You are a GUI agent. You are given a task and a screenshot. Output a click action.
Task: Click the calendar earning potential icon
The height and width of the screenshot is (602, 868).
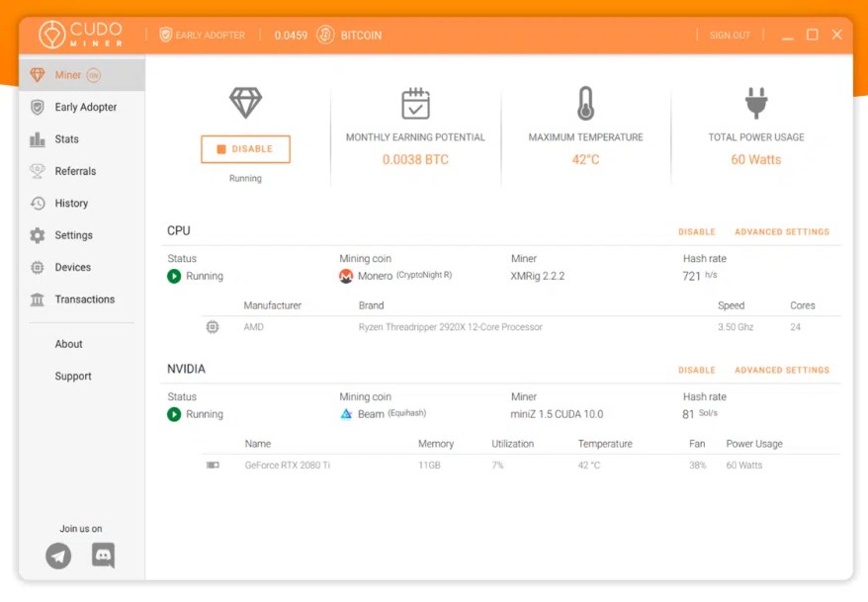[x=415, y=103]
